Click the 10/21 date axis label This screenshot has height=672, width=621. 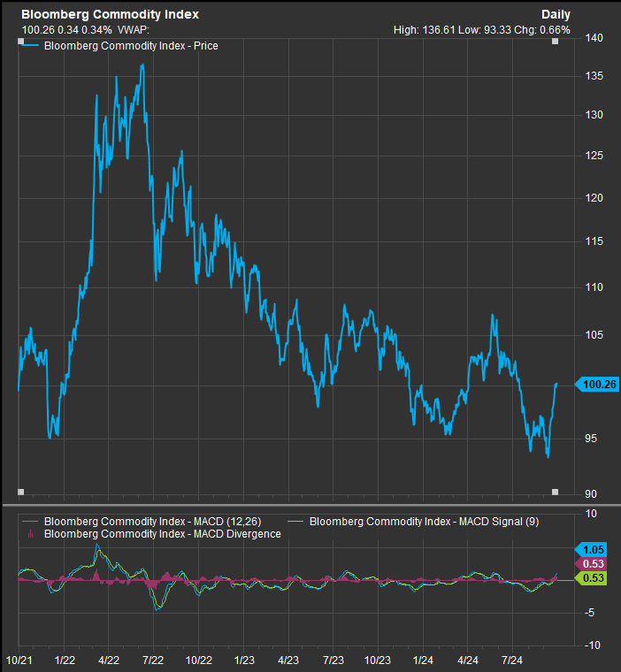[19, 660]
